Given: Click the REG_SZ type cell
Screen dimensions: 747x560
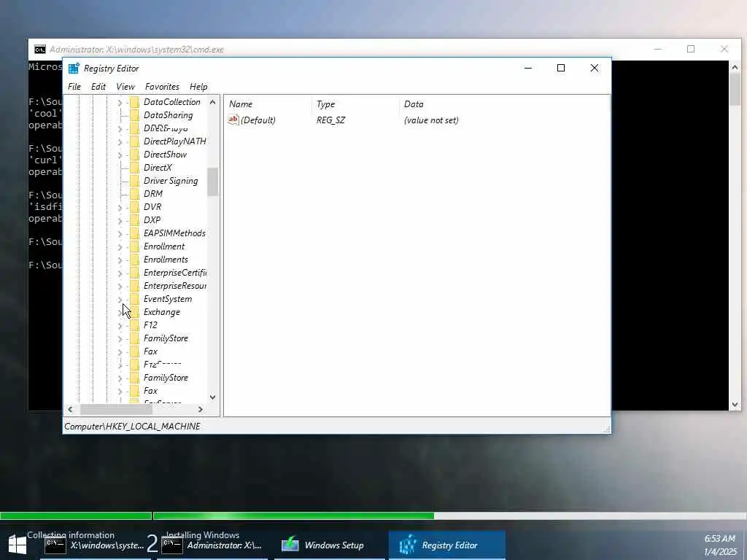Looking at the screenshot, I should [x=330, y=120].
